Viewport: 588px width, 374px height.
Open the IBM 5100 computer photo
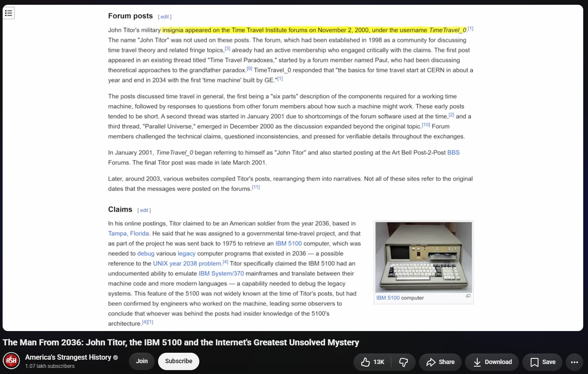tap(423, 257)
